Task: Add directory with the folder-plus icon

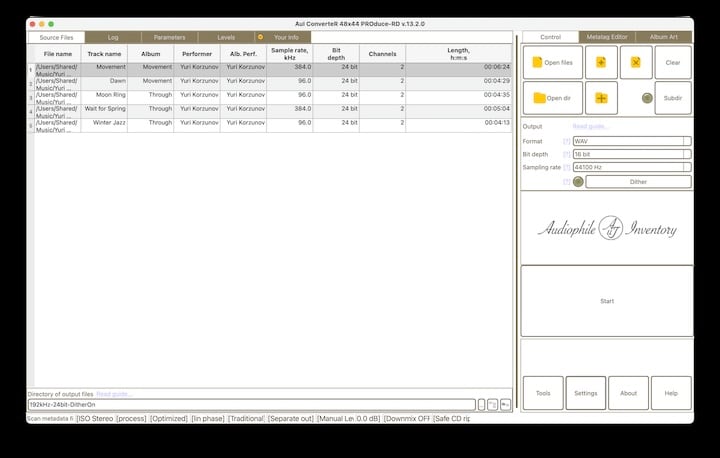Action: tap(601, 98)
